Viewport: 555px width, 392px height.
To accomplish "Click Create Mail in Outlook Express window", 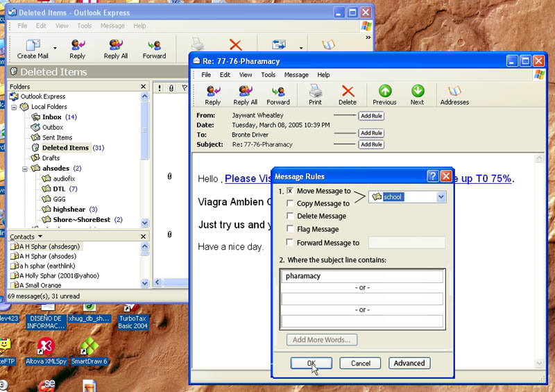I will (33, 49).
